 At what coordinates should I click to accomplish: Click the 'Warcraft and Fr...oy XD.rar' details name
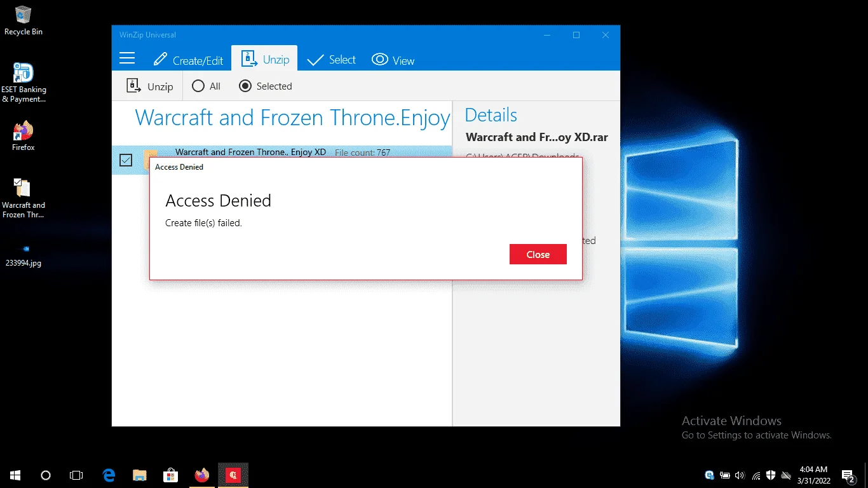tap(537, 137)
